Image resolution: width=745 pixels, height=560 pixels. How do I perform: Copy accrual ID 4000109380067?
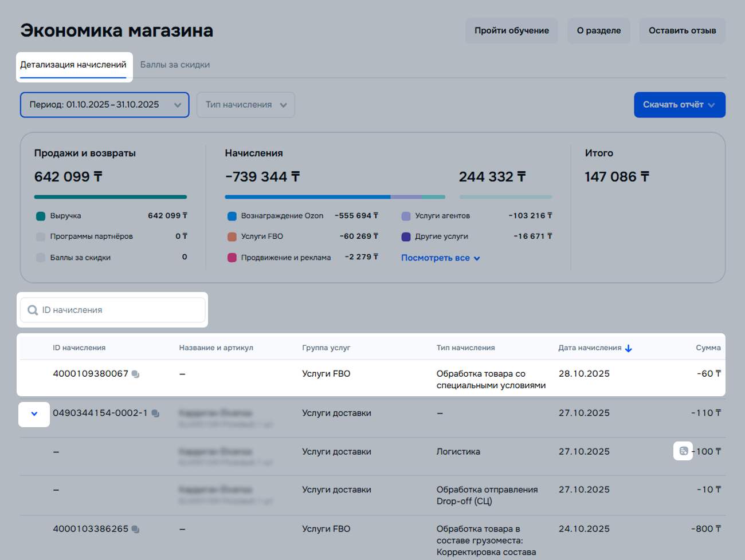[135, 374]
